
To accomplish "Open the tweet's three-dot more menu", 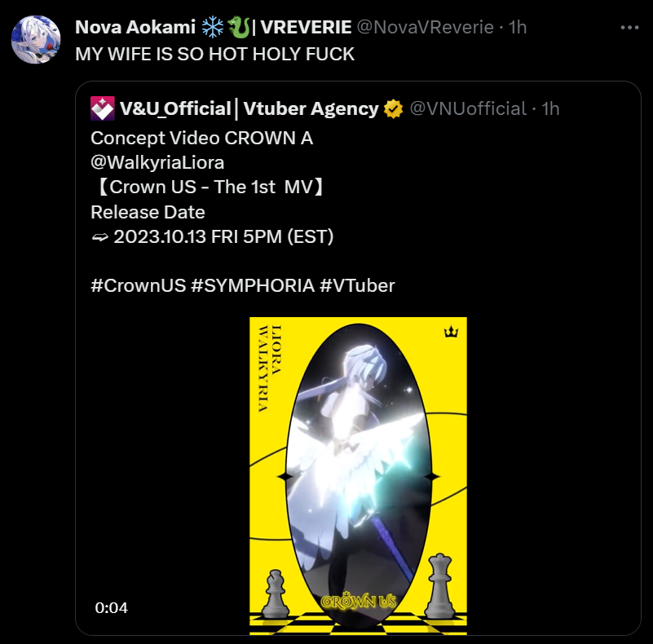I will point(629,28).
